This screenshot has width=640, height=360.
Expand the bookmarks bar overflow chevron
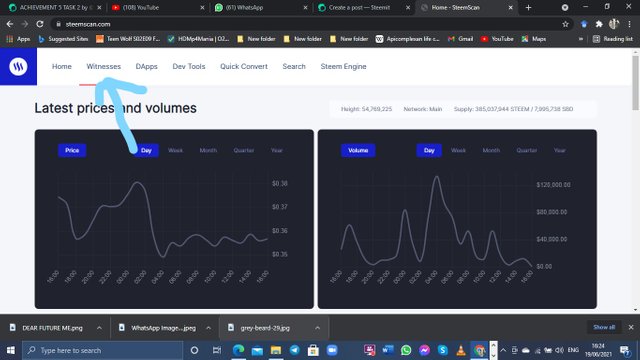pos(581,39)
